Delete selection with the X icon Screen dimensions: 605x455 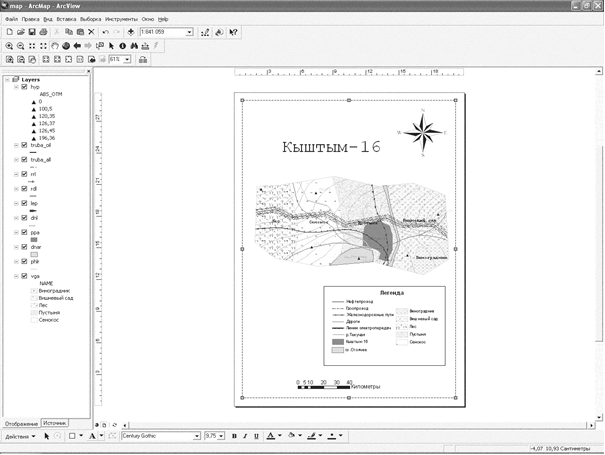pos(91,32)
